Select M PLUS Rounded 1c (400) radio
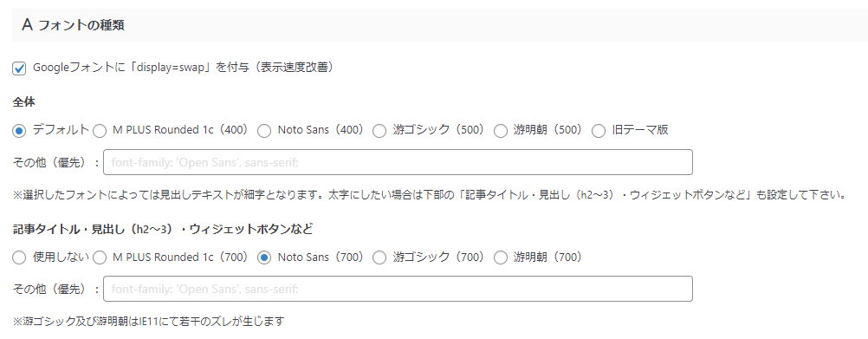Screen dimensions: 868x339 click(x=99, y=131)
